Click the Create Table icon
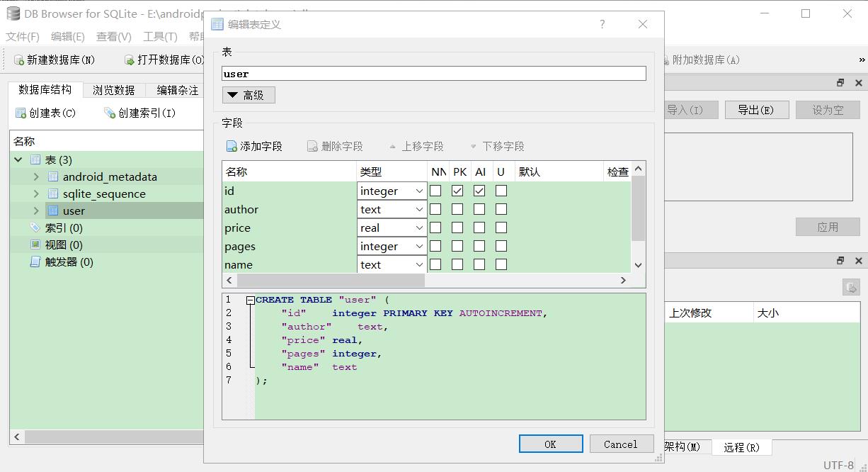Viewport: 868px width, 472px height. pos(21,113)
